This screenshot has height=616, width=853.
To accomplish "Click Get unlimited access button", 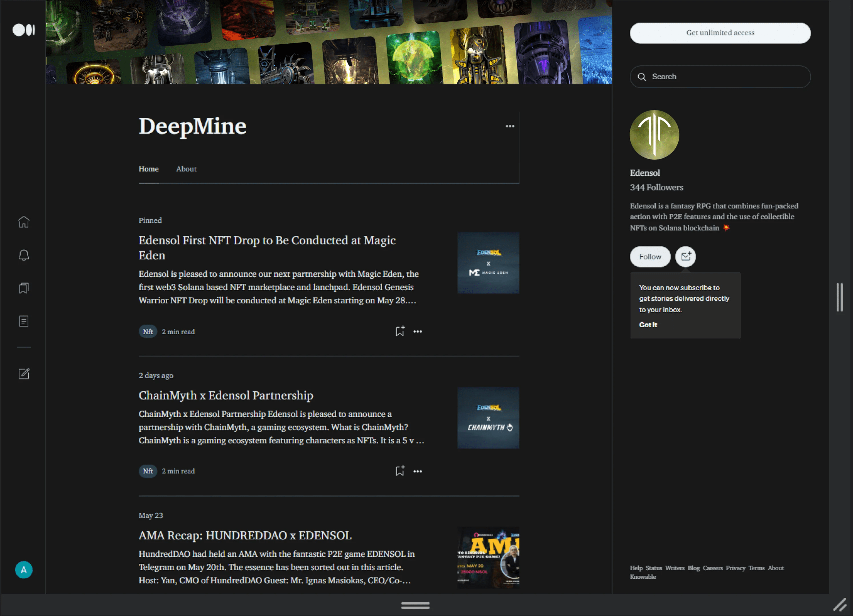I will 720,33.
